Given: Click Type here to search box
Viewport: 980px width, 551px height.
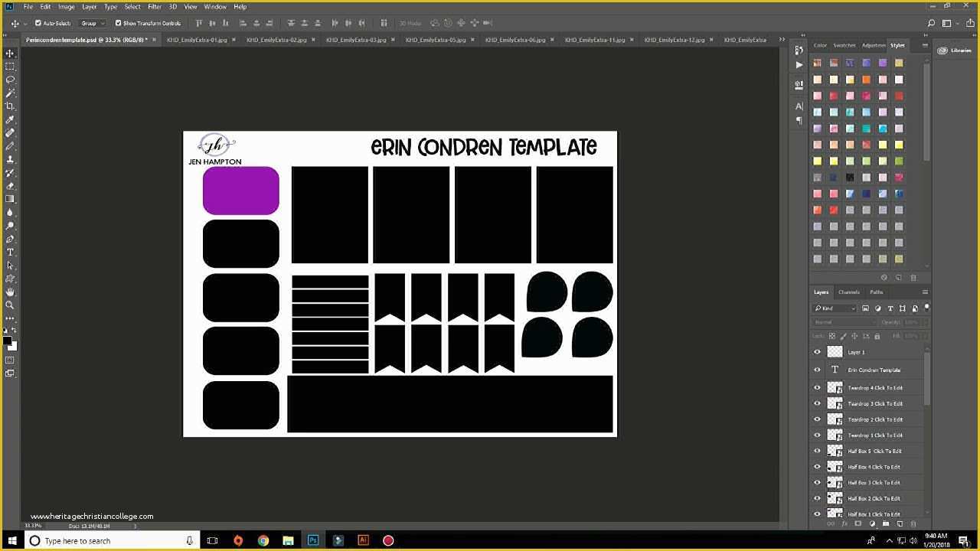Looking at the screenshot, I should tap(110, 540).
